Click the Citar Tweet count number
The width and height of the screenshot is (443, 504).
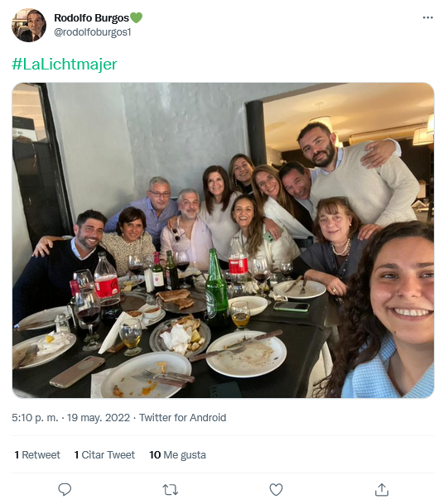[76, 455]
